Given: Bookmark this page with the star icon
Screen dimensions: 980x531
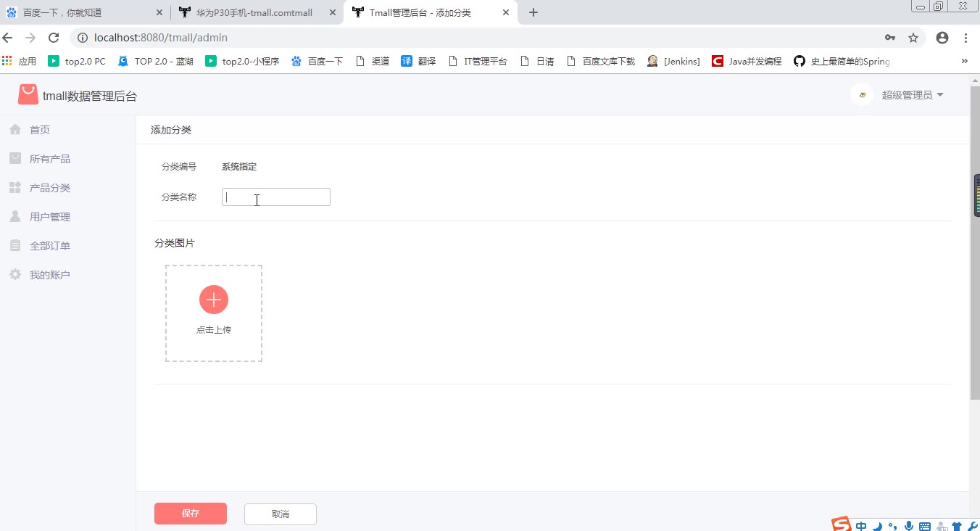Looking at the screenshot, I should (913, 38).
